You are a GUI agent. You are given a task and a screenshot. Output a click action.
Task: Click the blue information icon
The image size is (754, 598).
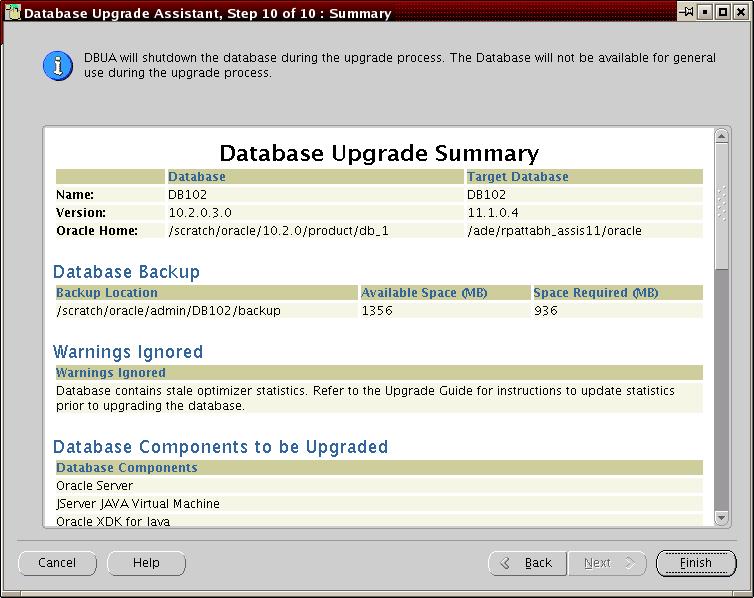pos(58,66)
